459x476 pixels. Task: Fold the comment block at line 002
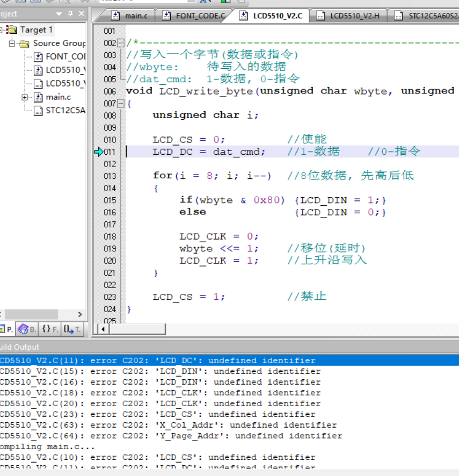121,43
